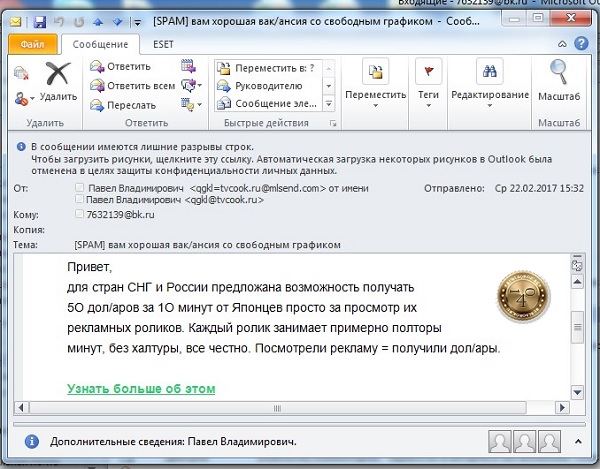Click recipient 7632139@bk.ru
Image resolution: width=600 pixels, height=469 pixels.
pos(120,215)
